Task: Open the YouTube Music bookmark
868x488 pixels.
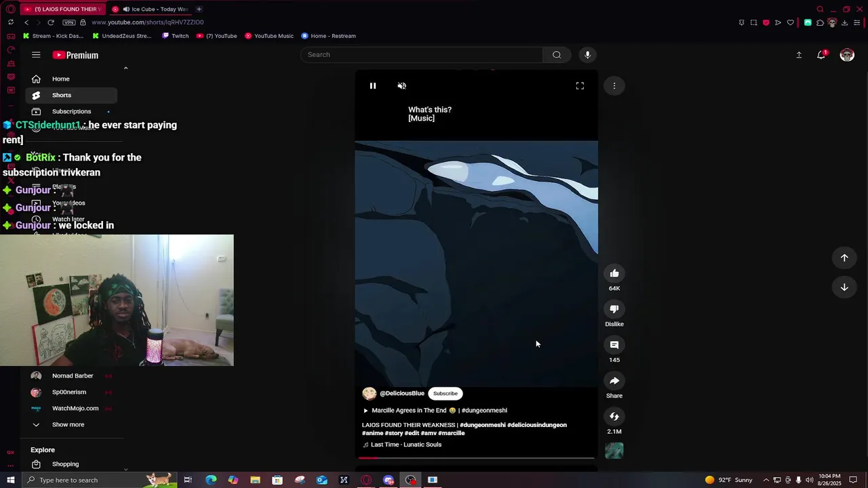Action: coord(269,36)
